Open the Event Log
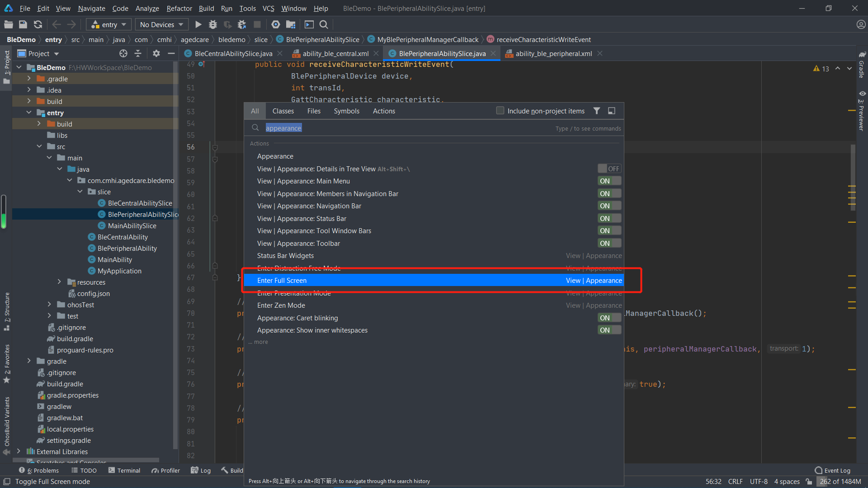Viewport: 868px width, 488px height. click(x=832, y=470)
